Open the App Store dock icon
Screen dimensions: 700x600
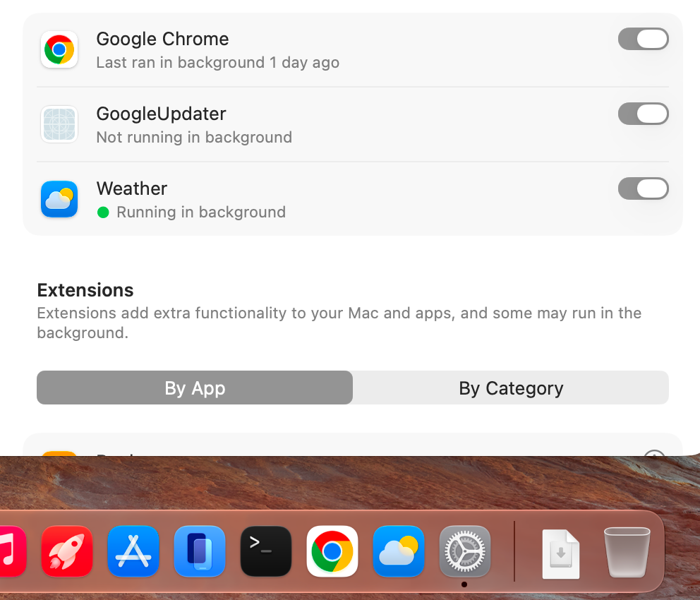click(x=133, y=551)
